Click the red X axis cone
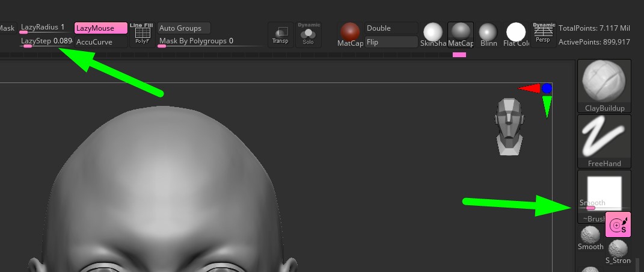 click(529, 88)
